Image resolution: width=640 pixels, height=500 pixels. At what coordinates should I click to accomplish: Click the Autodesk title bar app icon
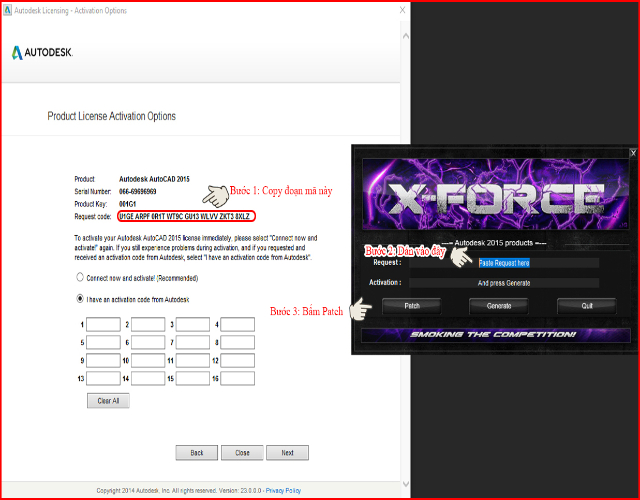tap(7, 10)
